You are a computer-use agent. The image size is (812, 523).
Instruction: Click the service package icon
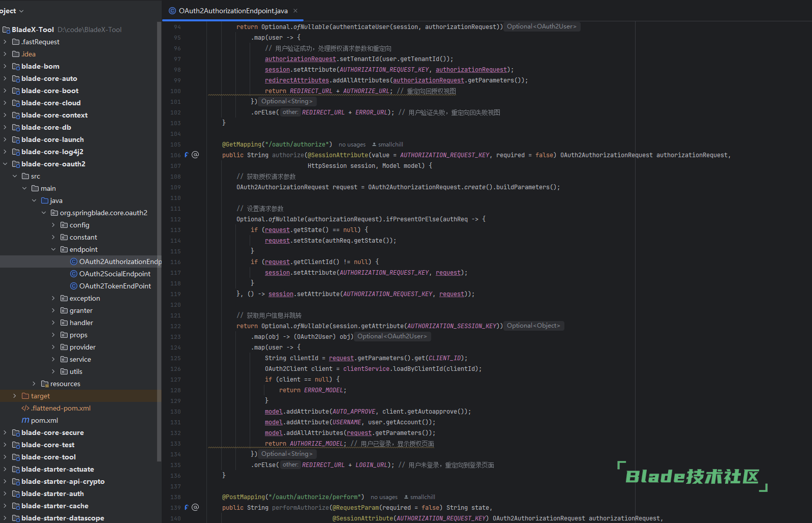tap(64, 359)
